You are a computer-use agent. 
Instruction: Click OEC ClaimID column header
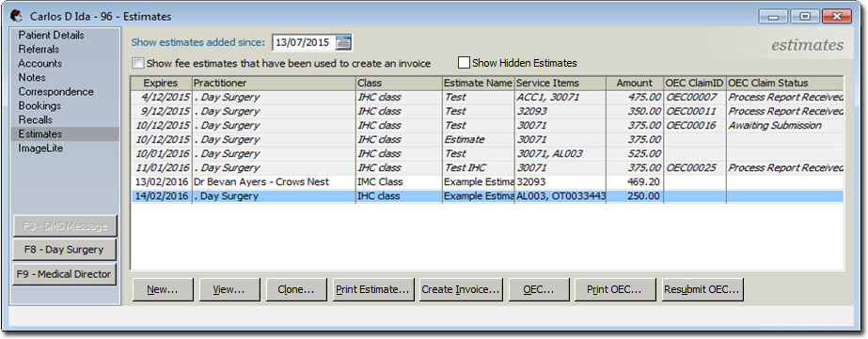tap(695, 83)
